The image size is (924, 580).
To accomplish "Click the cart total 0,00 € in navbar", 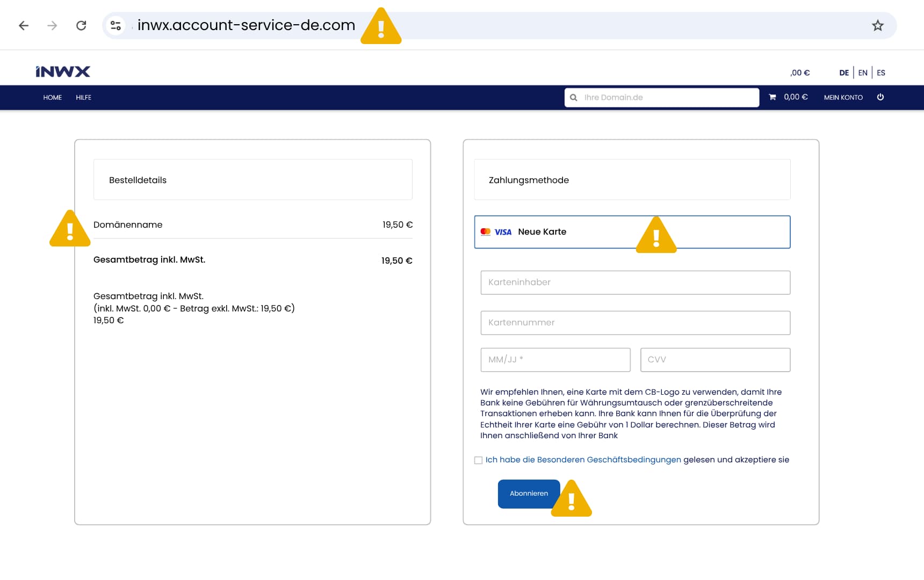I will click(x=796, y=97).
